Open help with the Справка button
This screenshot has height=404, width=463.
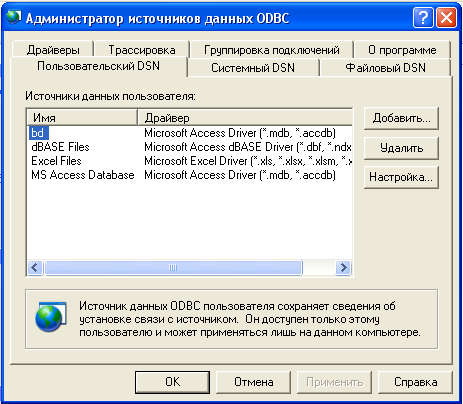tap(416, 382)
